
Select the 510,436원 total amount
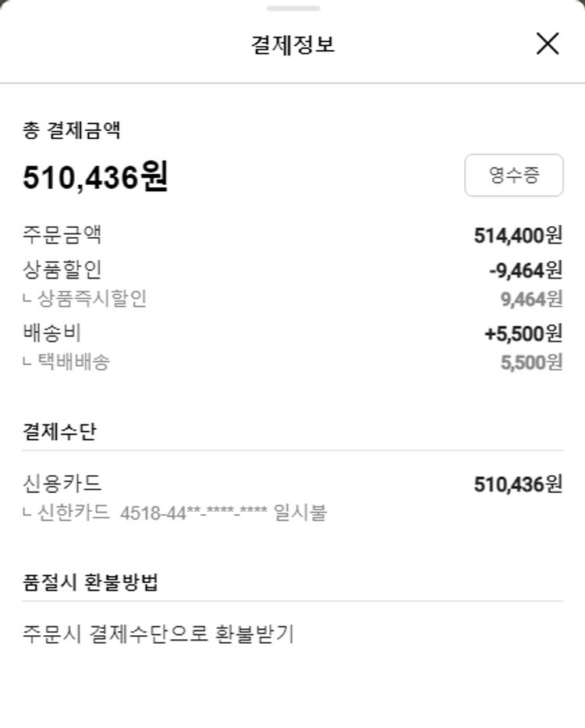95,177
